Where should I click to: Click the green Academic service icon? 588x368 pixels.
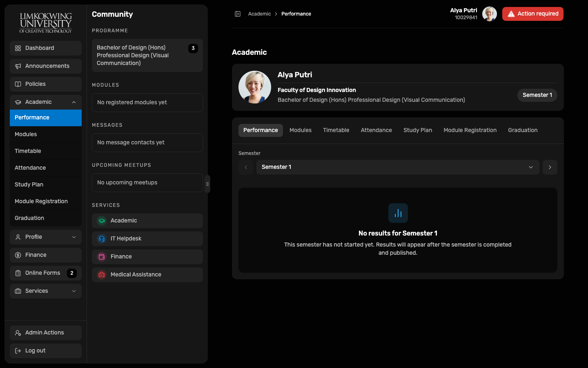pos(102,221)
